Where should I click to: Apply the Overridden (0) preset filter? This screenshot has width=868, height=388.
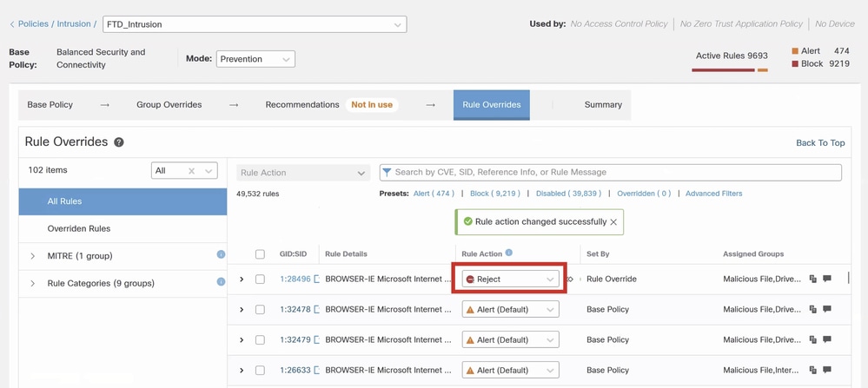pos(644,194)
